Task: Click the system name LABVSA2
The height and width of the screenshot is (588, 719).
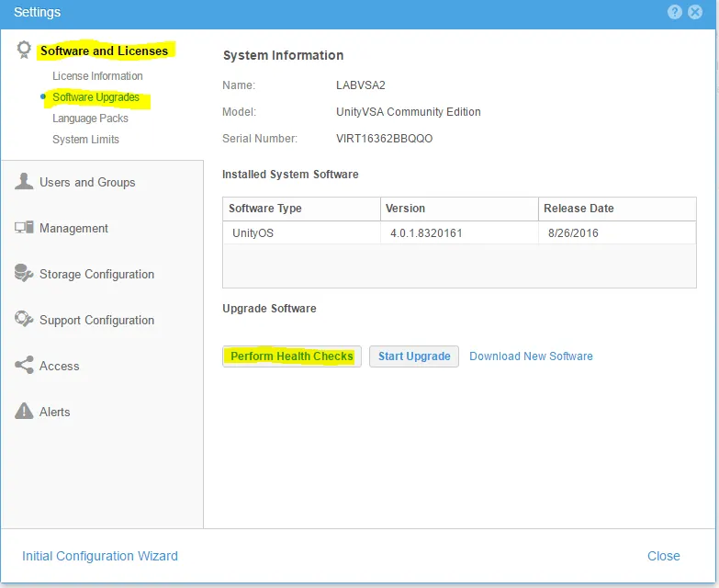Action: [x=360, y=85]
